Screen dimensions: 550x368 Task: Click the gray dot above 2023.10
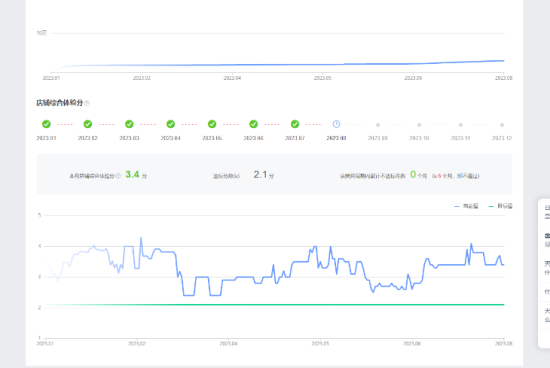[419, 125]
